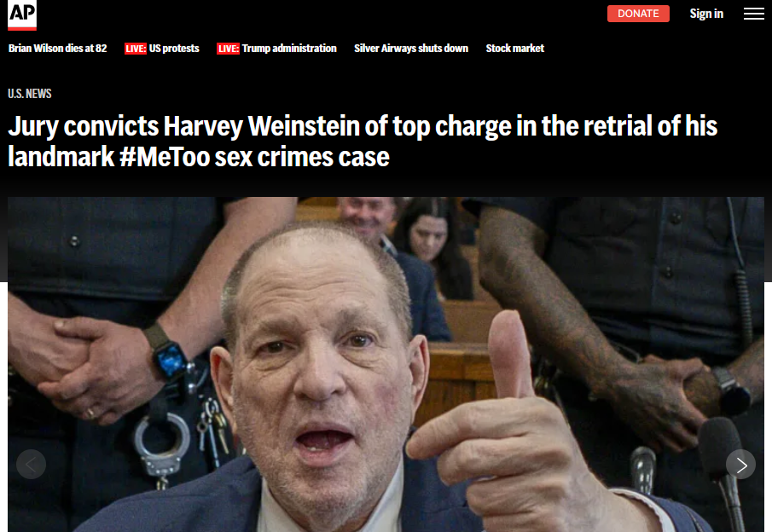Click the AP logo
The image size is (772, 532).
click(x=22, y=14)
